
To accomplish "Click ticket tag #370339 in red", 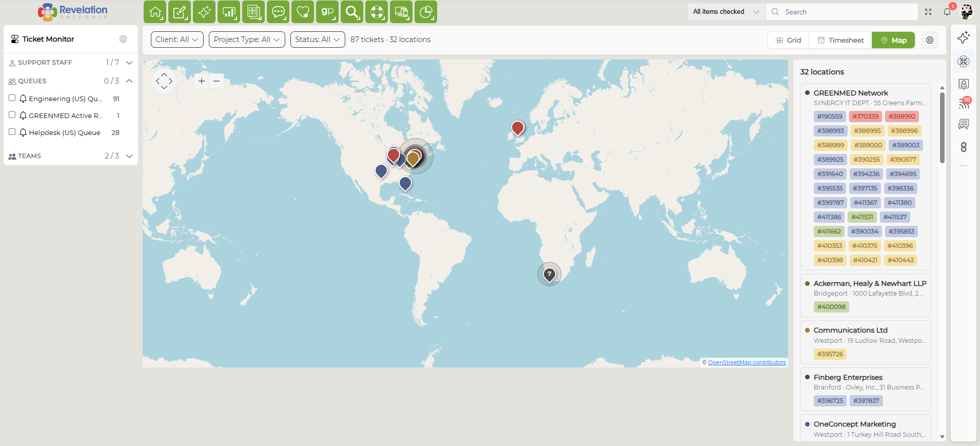I will [x=866, y=117].
